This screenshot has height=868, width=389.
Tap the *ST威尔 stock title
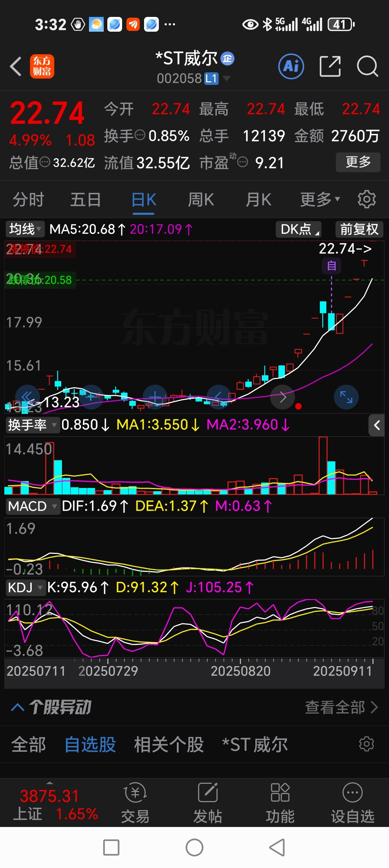187,58
